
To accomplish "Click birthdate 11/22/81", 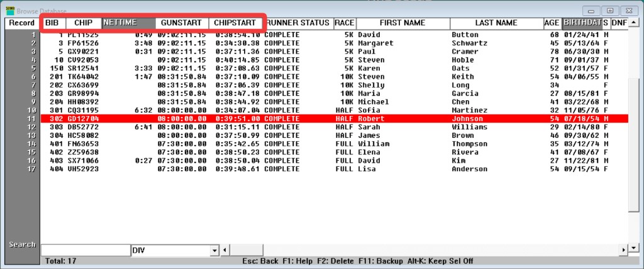I will point(582,161).
